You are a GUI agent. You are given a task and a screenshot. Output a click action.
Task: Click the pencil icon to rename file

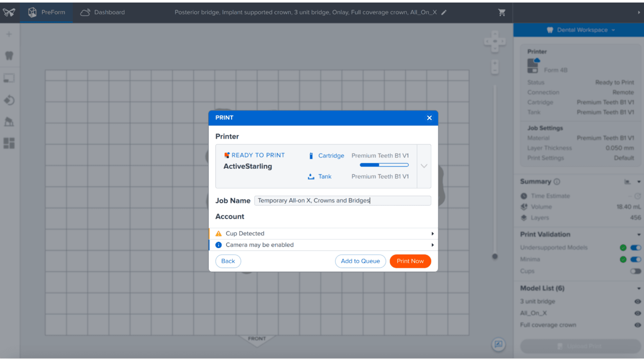pos(444,12)
